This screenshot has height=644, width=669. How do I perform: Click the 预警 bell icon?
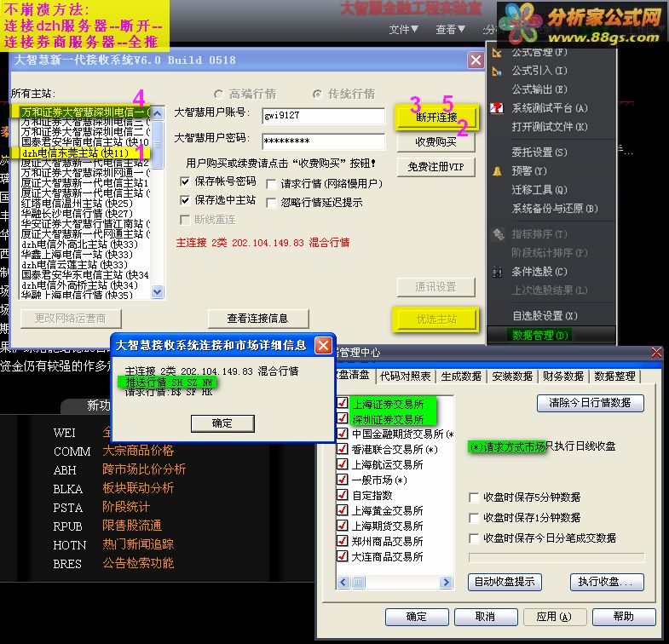pyautogui.click(x=497, y=171)
